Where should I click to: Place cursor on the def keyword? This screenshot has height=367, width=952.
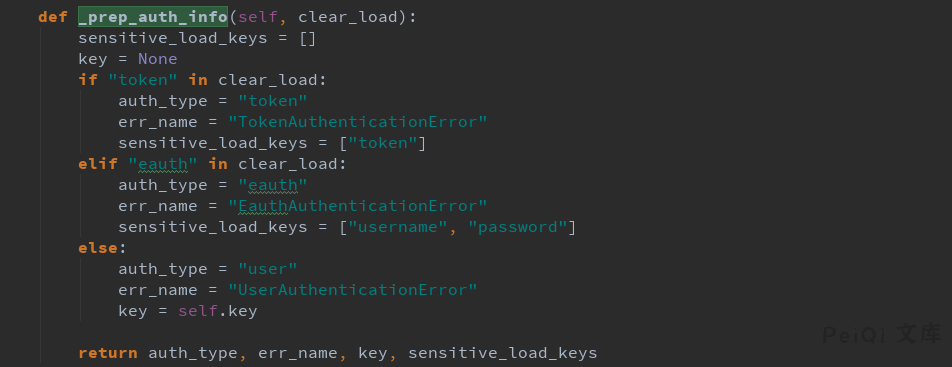pyautogui.click(x=53, y=17)
